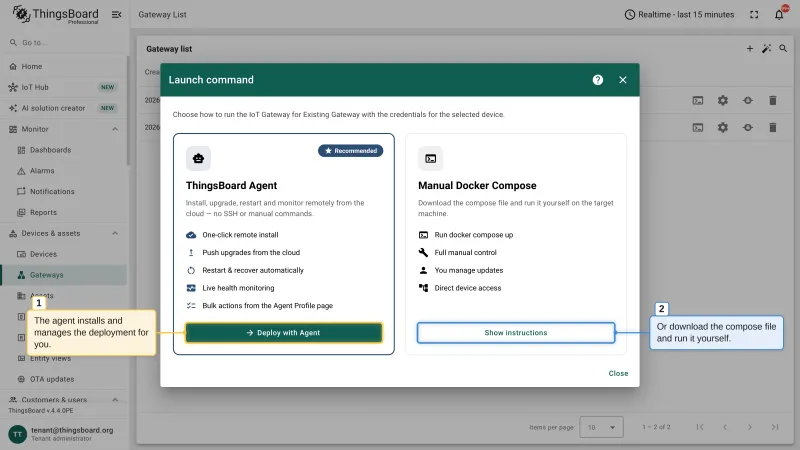Go to the first page of gateways

coord(700,427)
